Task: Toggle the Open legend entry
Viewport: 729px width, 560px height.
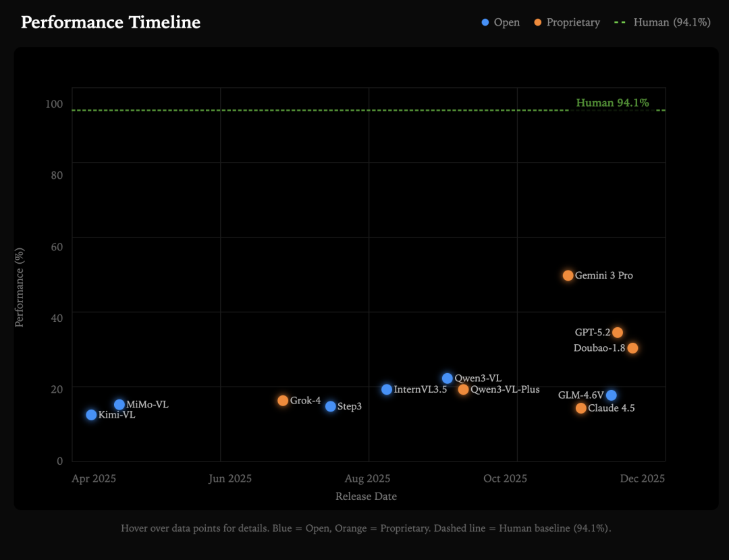Action: point(501,22)
